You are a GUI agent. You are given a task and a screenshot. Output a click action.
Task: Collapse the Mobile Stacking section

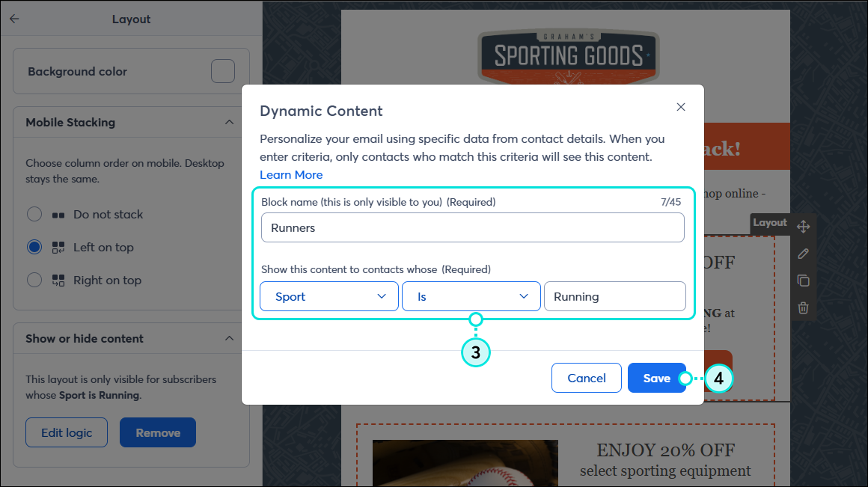pos(230,122)
